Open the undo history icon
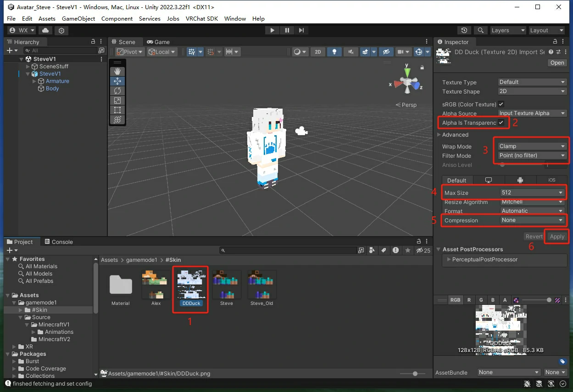The height and width of the screenshot is (392, 573). [x=464, y=30]
